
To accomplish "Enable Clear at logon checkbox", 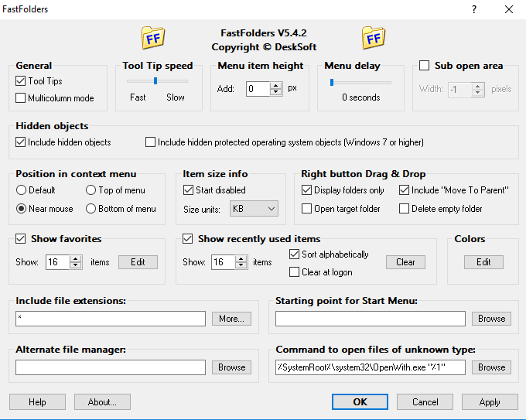I will coord(294,271).
